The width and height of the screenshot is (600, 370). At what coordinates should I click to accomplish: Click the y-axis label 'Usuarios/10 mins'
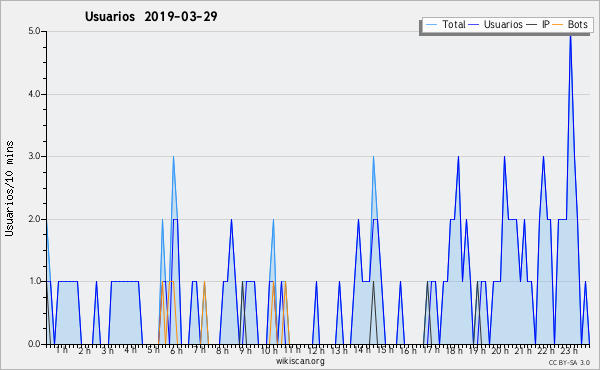pos(9,188)
